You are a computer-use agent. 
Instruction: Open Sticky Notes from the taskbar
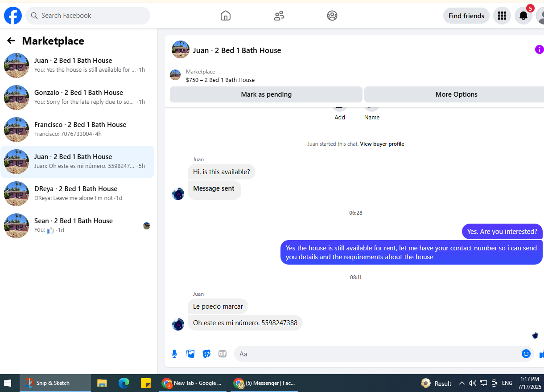click(146, 383)
